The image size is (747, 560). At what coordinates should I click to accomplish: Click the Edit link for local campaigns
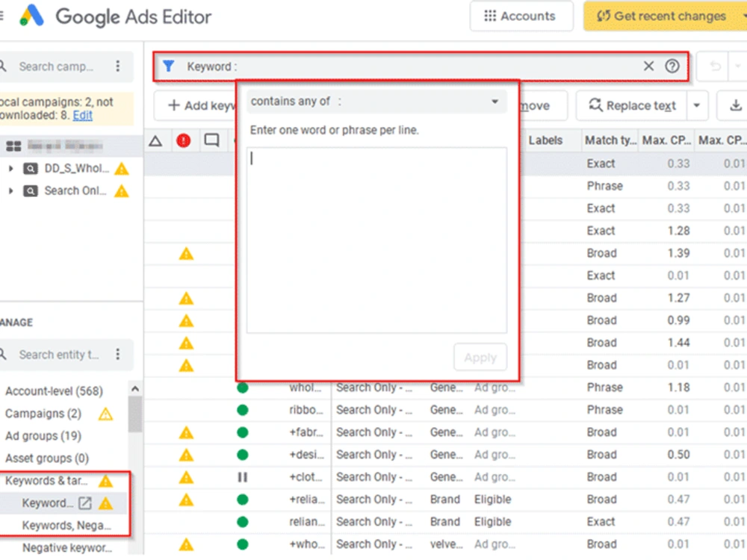tap(82, 115)
